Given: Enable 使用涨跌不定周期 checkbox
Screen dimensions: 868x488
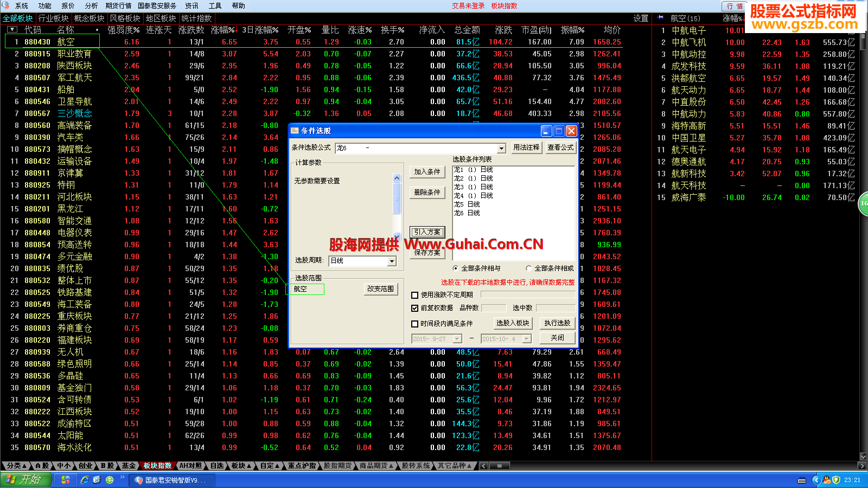Looking at the screenshot, I should (x=415, y=295).
